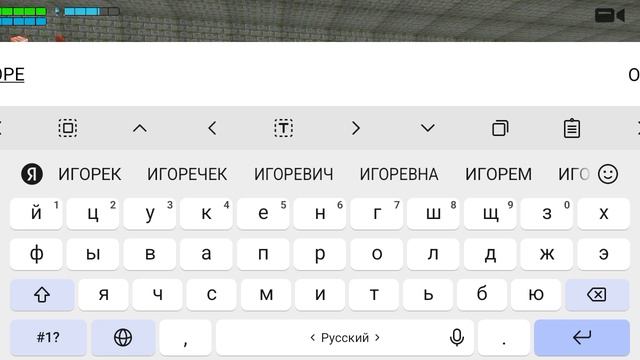Tap the ч key
The height and width of the screenshot is (360, 640).
pos(158,294)
